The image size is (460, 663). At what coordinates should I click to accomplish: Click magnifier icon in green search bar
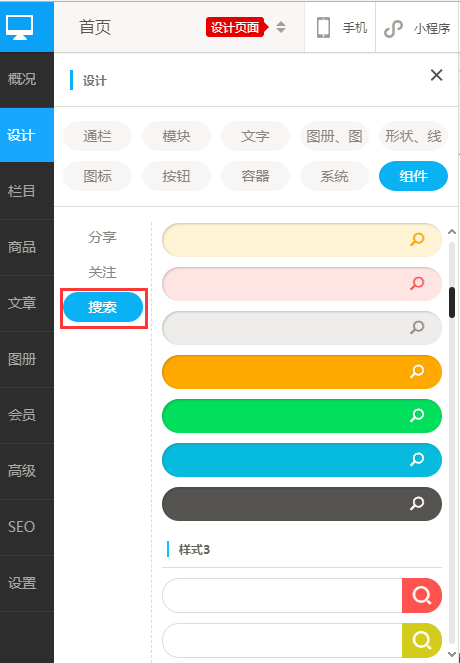point(417,415)
